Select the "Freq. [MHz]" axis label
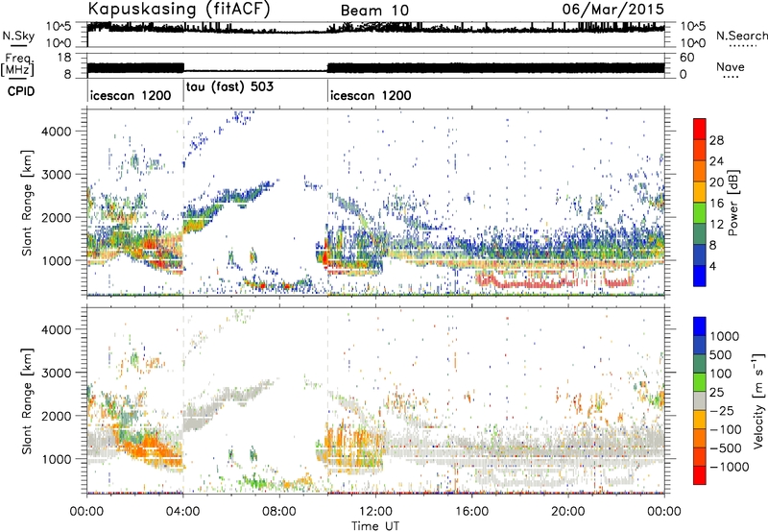This screenshot has width=768, height=532. click(17, 64)
